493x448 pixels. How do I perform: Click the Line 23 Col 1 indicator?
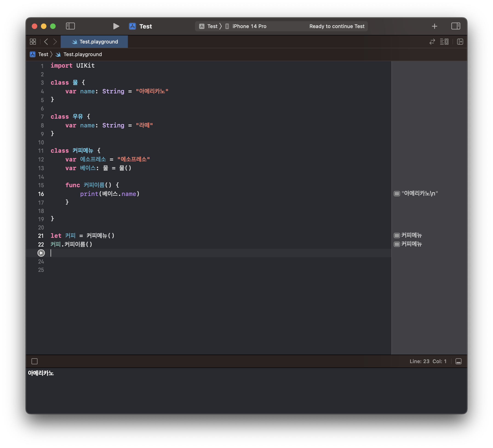428,361
